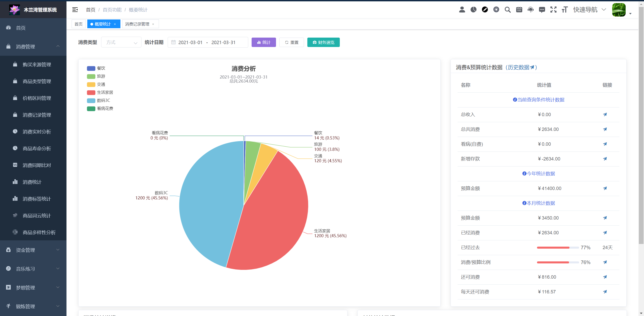Open 商品多样性分析 in the sidebar
Image resolution: width=644 pixels, height=316 pixels.
(x=33, y=232)
